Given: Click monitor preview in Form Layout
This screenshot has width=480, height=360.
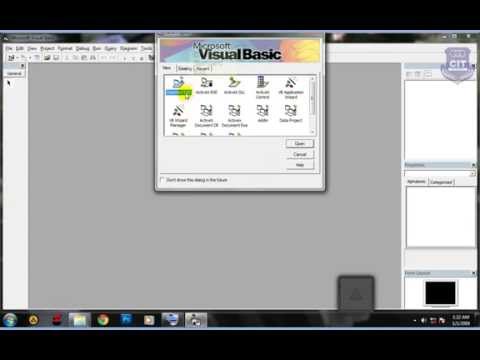Looking at the screenshot, I should pyautogui.click(x=440, y=293).
